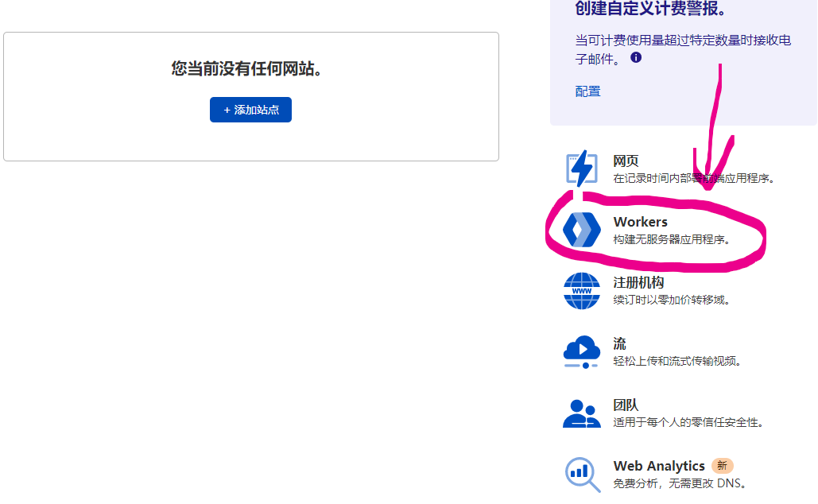This screenshot has width=818, height=504.
Task: Click the 团队 title link
Action: 626,405
